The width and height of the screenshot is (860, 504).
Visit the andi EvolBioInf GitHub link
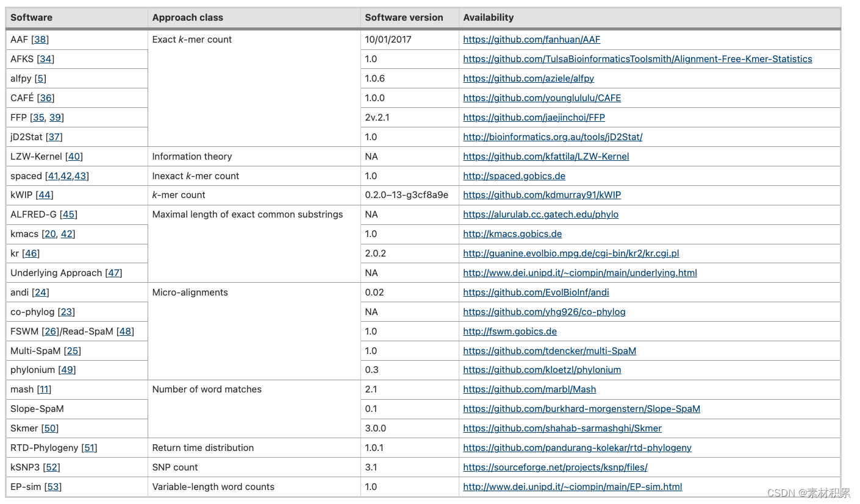coord(536,292)
